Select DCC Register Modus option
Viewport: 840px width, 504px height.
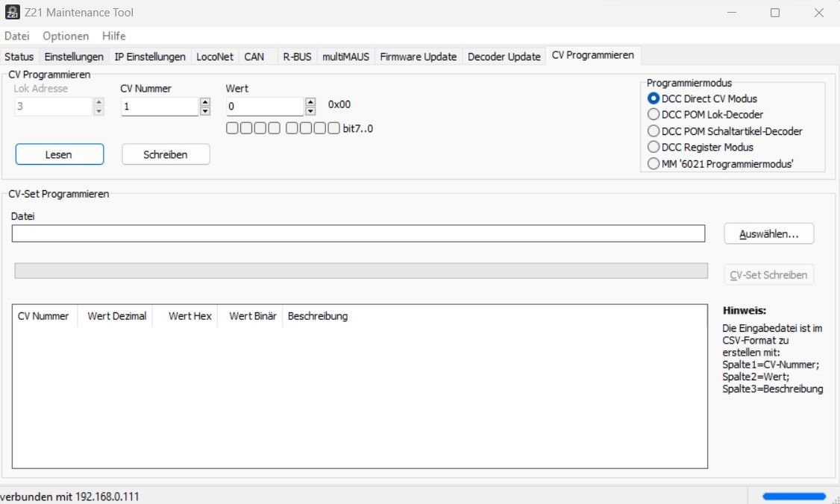coord(654,147)
